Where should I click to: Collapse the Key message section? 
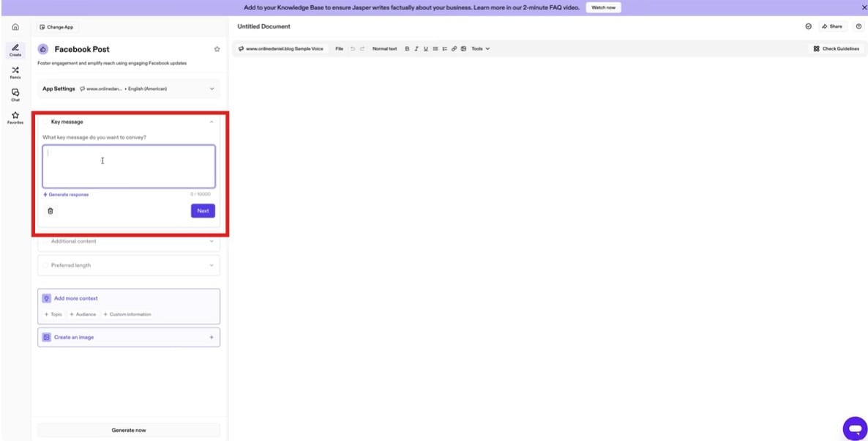[x=212, y=122]
